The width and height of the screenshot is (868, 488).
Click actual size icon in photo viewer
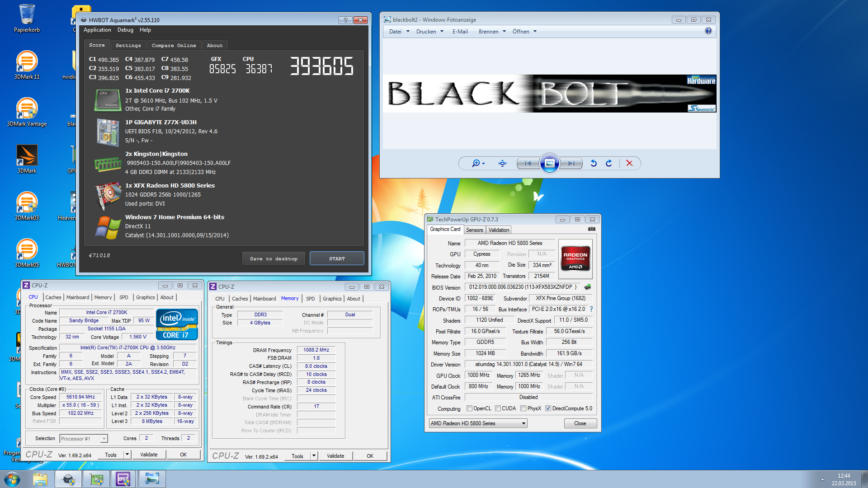pyautogui.click(x=502, y=163)
